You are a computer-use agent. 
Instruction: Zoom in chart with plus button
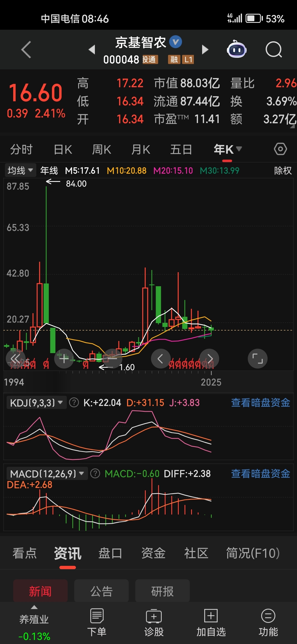64,359
